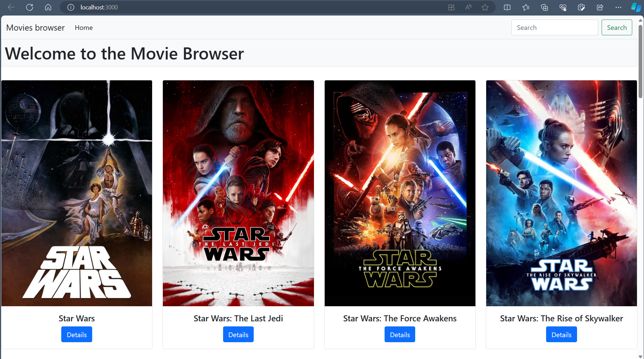The height and width of the screenshot is (359, 644).
Task: Navigate to the Home menu item
Action: point(84,28)
